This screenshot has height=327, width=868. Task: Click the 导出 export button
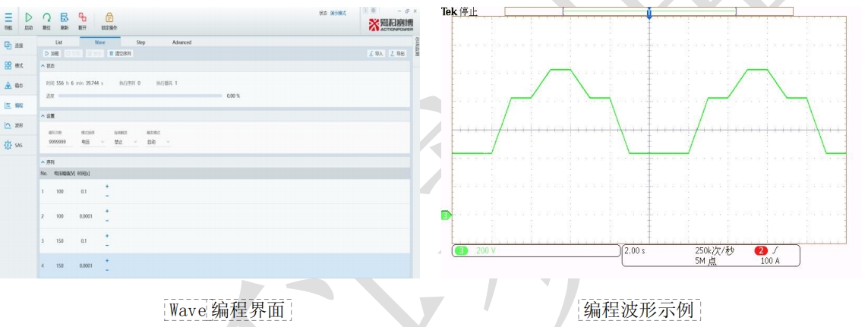(x=397, y=54)
